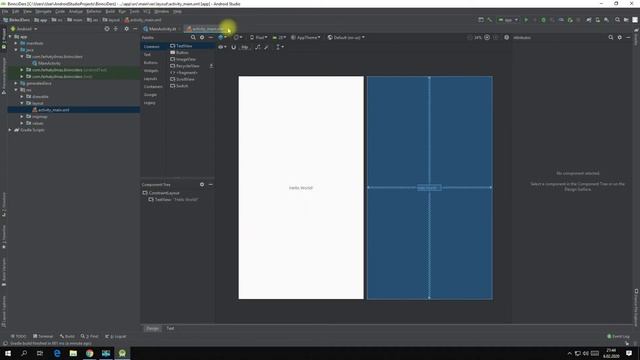This screenshot has width=640, height=360.
Task: Select activity_main.xml in the project tree
Action: (51, 110)
